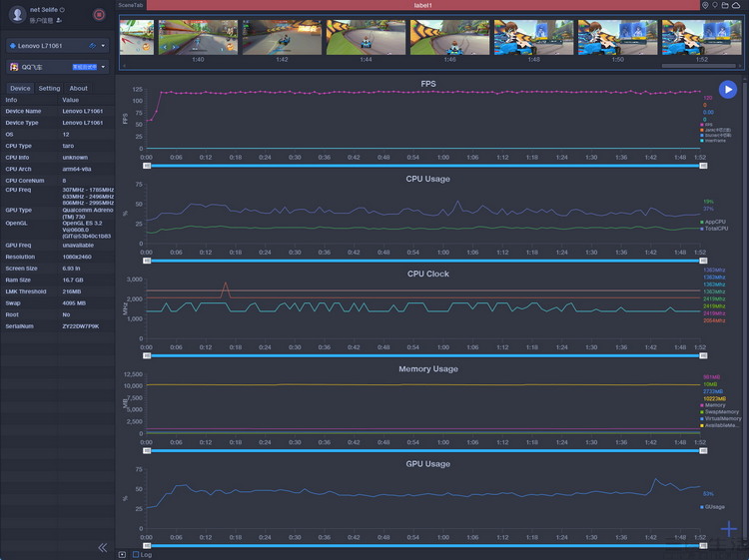
Task: Select the CPU Arch value arm64-v8a
Action: pos(77,169)
